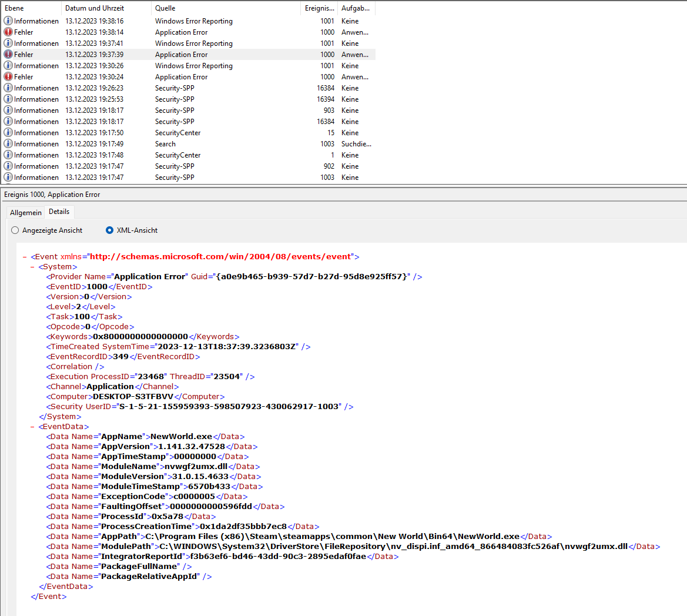The width and height of the screenshot is (687, 616).
Task: Click info icon of SecurityCenter event 15
Action: (x=8, y=132)
